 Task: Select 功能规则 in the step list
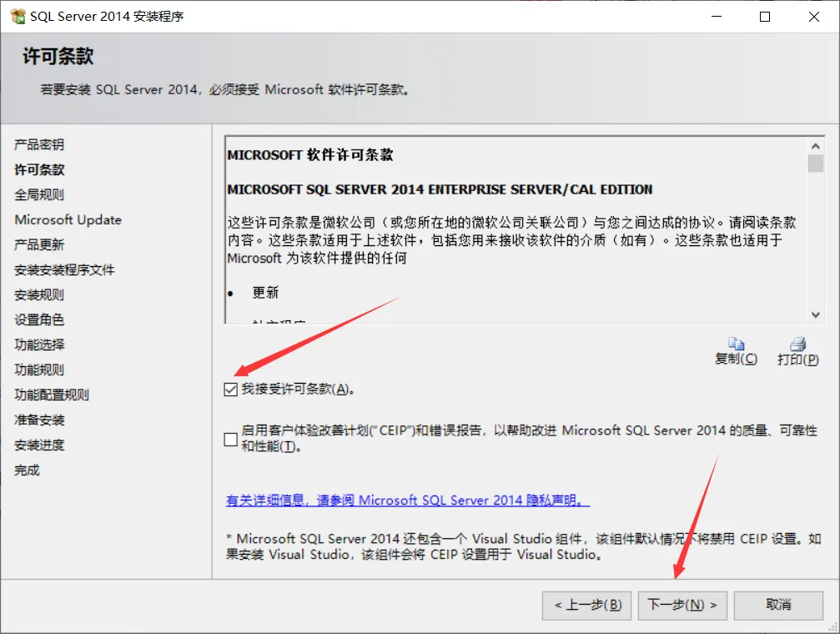click(x=39, y=370)
